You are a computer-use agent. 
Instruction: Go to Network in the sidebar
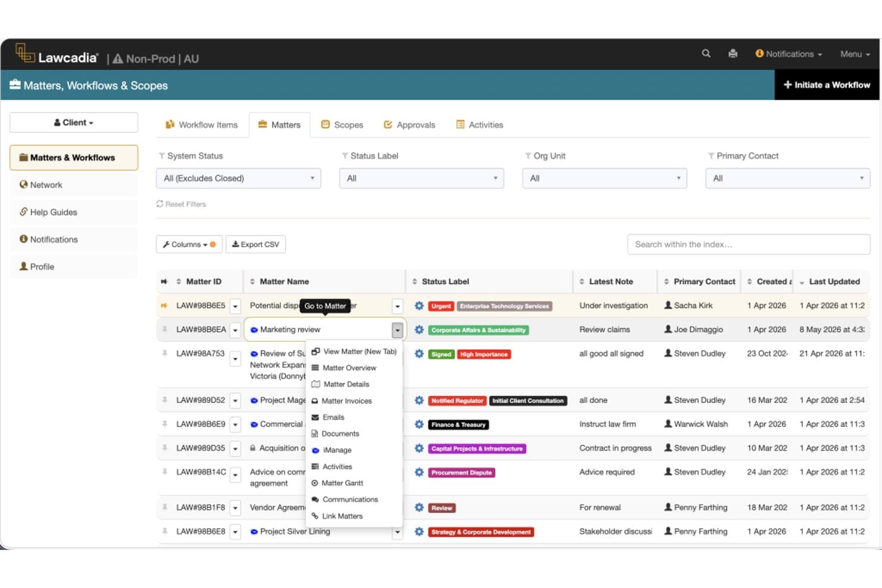(x=74, y=185)
